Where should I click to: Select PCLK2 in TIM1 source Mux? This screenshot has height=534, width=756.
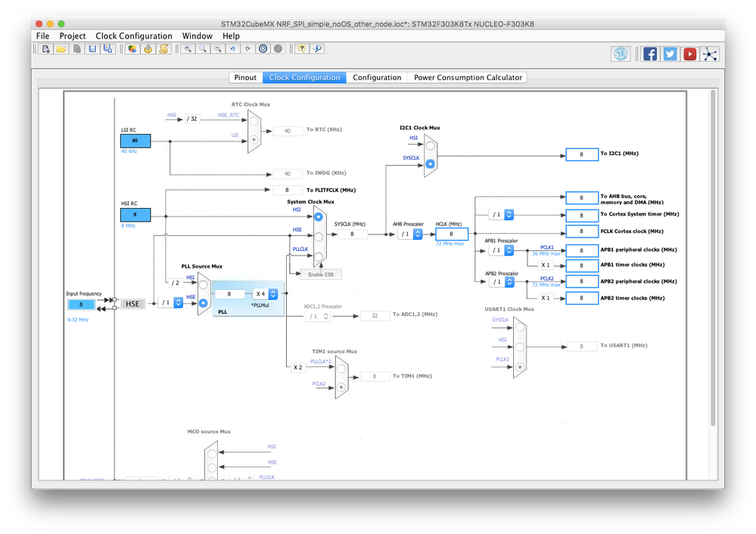[x=341, y=387]
